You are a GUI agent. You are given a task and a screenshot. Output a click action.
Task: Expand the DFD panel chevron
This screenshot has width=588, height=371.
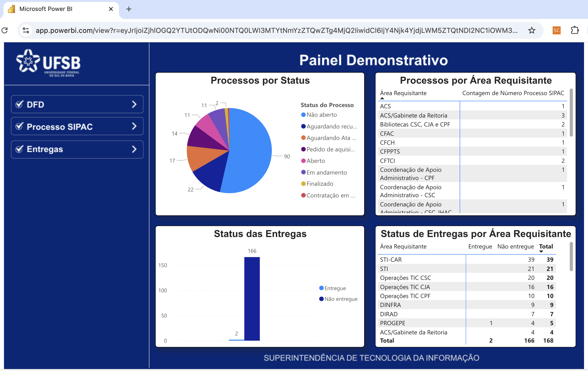click(x=134, y=104)
